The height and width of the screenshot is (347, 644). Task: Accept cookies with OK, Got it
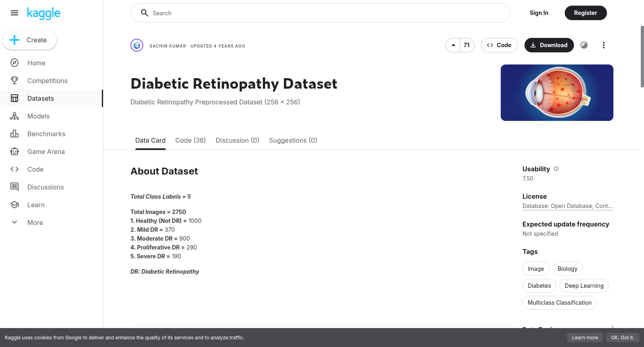click(622, 338)
